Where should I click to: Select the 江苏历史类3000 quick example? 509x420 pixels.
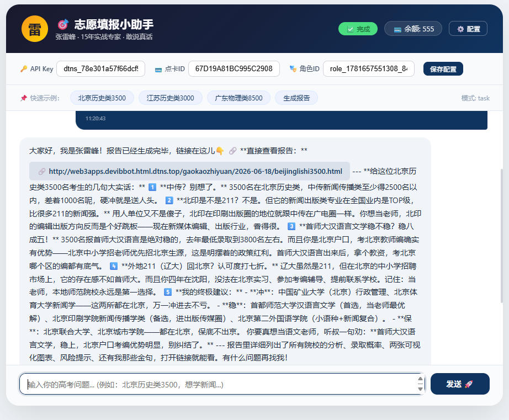pyautogui.click(x=171, y=98)
